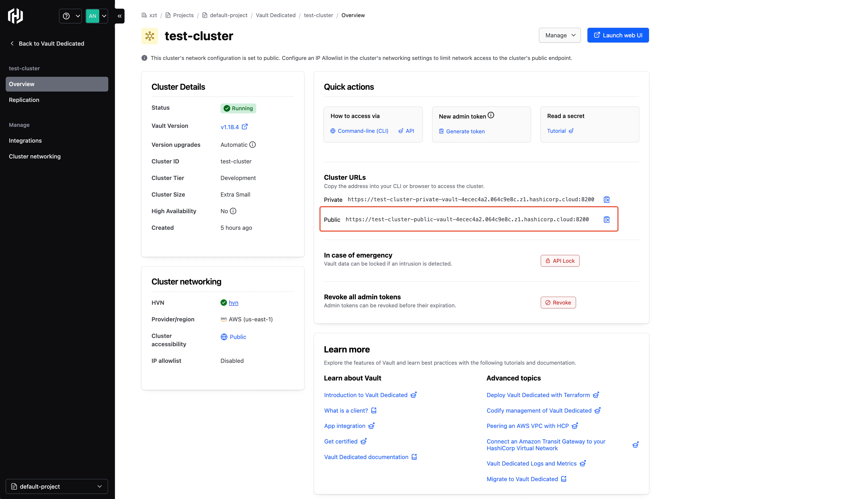Click the AWS logo icon
868x499 pixels.
(224, 319)
